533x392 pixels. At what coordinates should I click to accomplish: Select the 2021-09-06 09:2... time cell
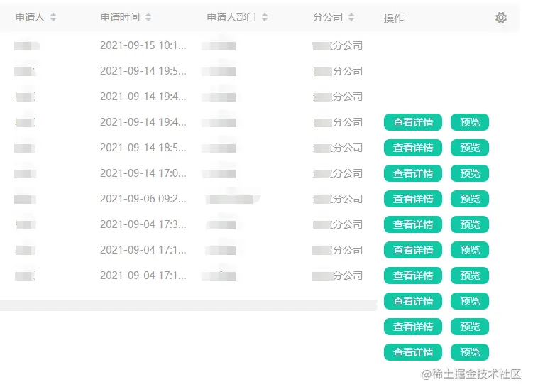pos(143,199)
